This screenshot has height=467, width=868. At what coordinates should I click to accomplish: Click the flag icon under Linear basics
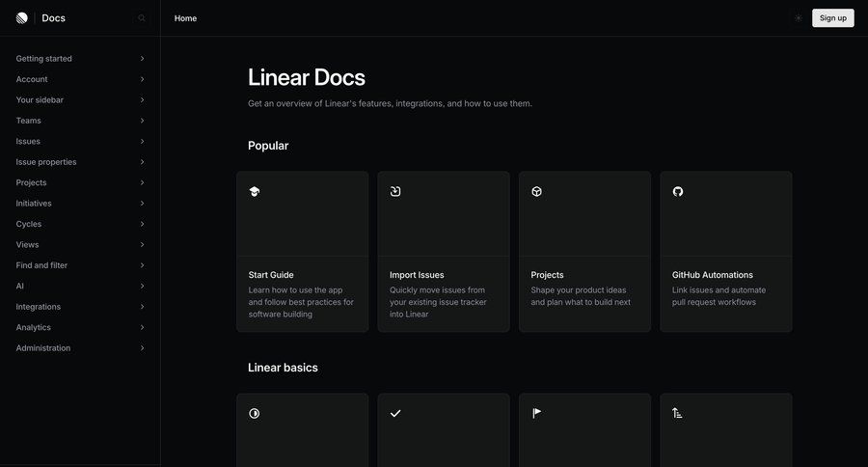tap(536, 413)
